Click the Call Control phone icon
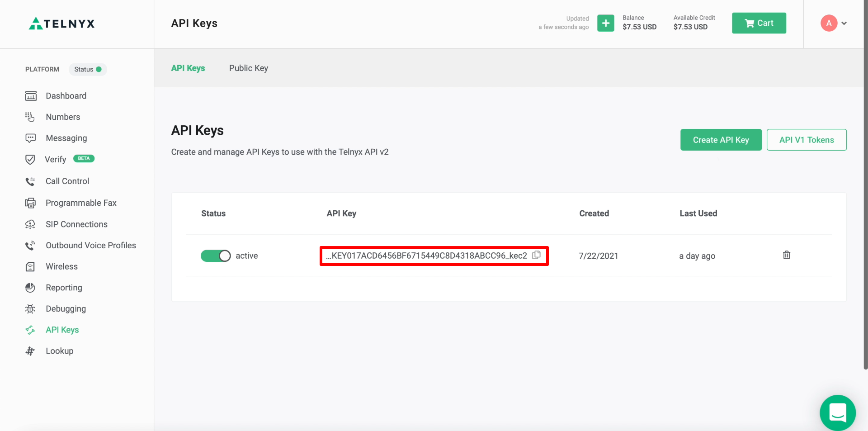 point(30,181)
